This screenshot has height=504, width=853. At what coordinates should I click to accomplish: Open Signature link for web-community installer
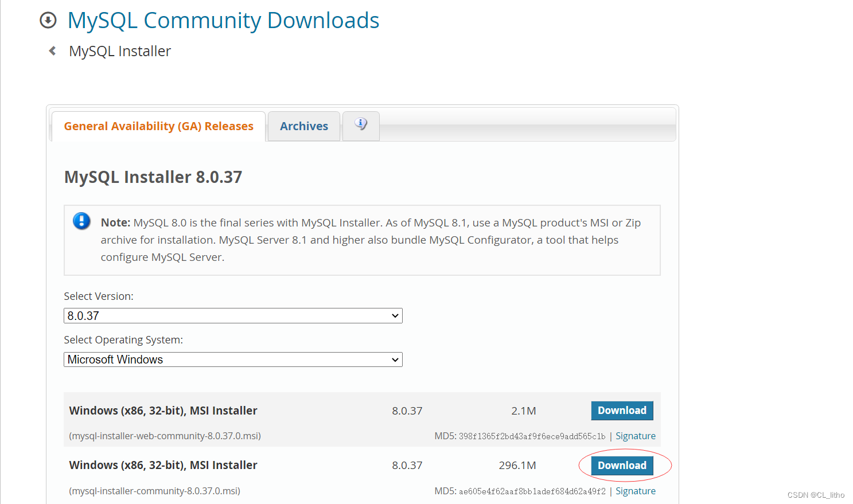[x=636, y=436]
